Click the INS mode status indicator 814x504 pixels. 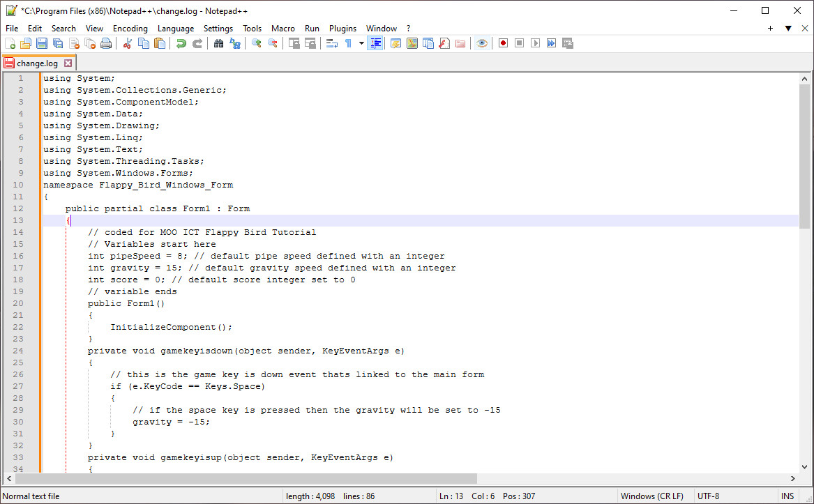[x=787, y=496]
